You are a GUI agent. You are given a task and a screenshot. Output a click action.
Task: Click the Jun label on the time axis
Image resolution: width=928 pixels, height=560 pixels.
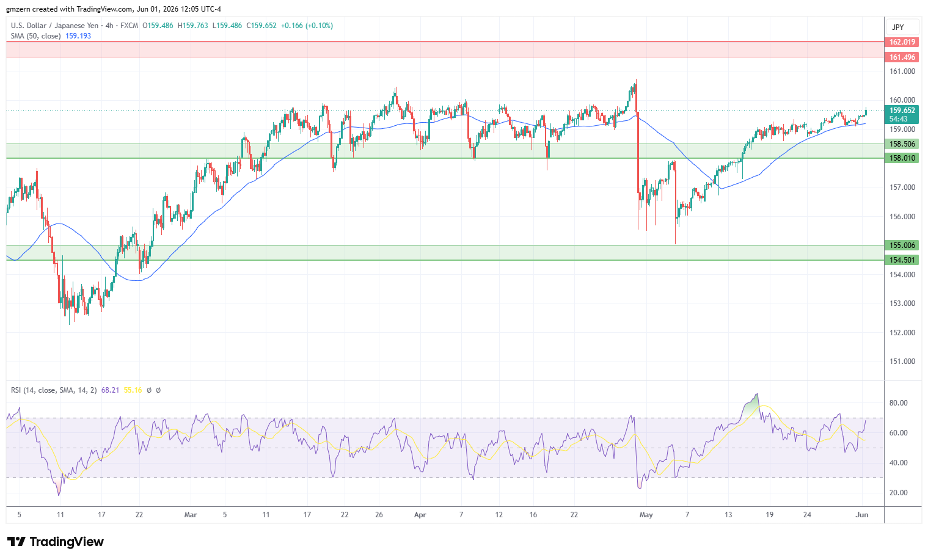pos(861,515)
